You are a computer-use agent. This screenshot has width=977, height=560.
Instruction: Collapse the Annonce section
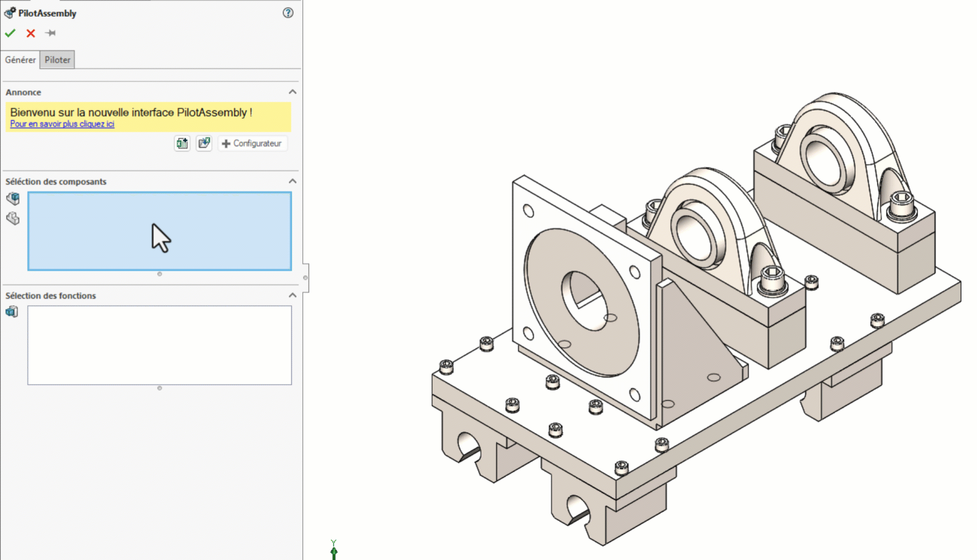[292, 92]
